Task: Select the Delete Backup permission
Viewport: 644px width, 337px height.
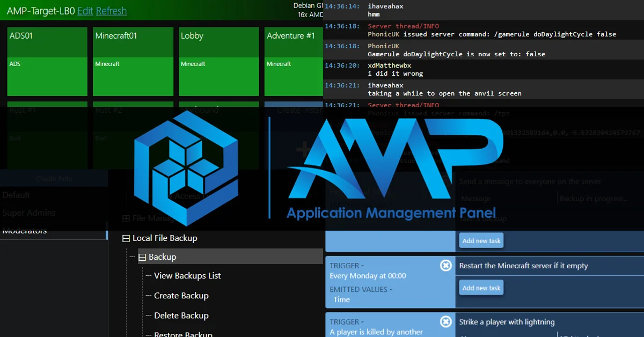Action: point(181,316)
